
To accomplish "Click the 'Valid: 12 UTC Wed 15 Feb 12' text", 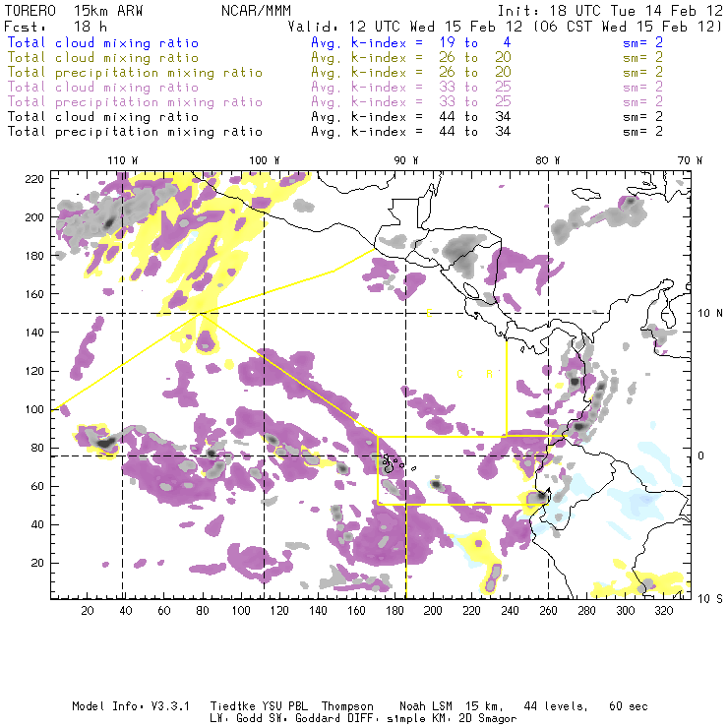I will point(405,27).
